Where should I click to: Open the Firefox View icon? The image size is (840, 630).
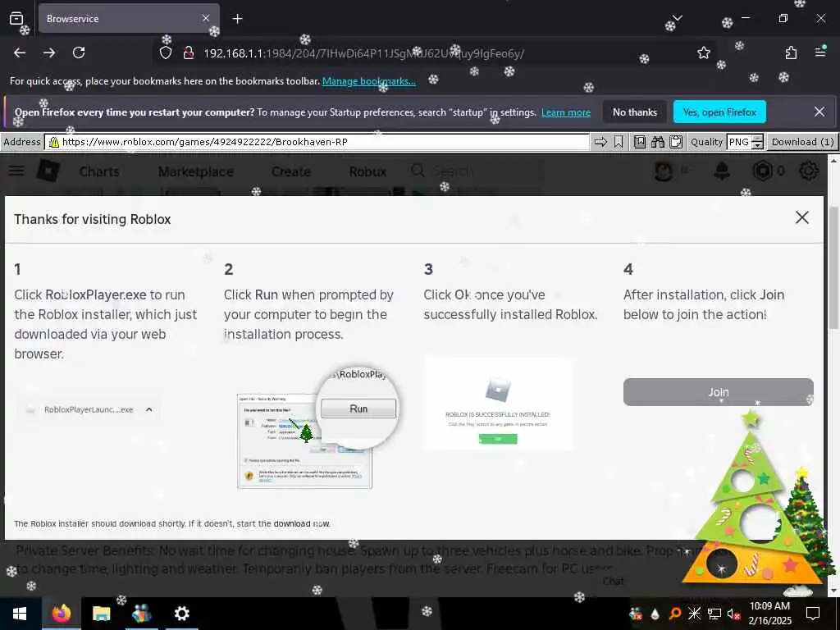(x=16, y=19)
